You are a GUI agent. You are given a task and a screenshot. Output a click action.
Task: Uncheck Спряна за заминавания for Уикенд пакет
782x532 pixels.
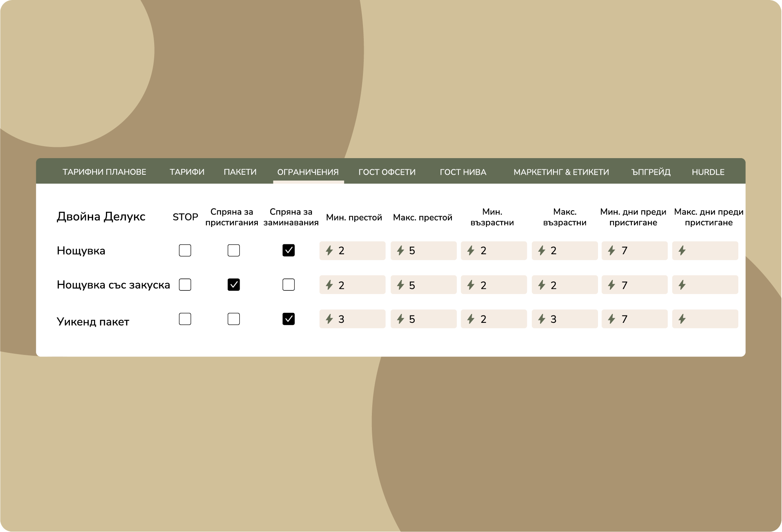click(289, 319)
